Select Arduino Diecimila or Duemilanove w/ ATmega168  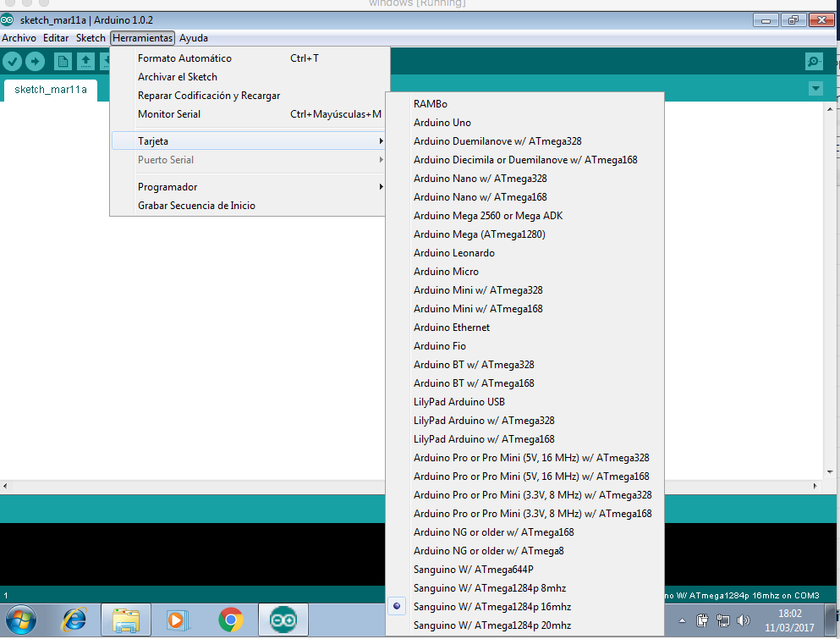[x=525, y=160]
